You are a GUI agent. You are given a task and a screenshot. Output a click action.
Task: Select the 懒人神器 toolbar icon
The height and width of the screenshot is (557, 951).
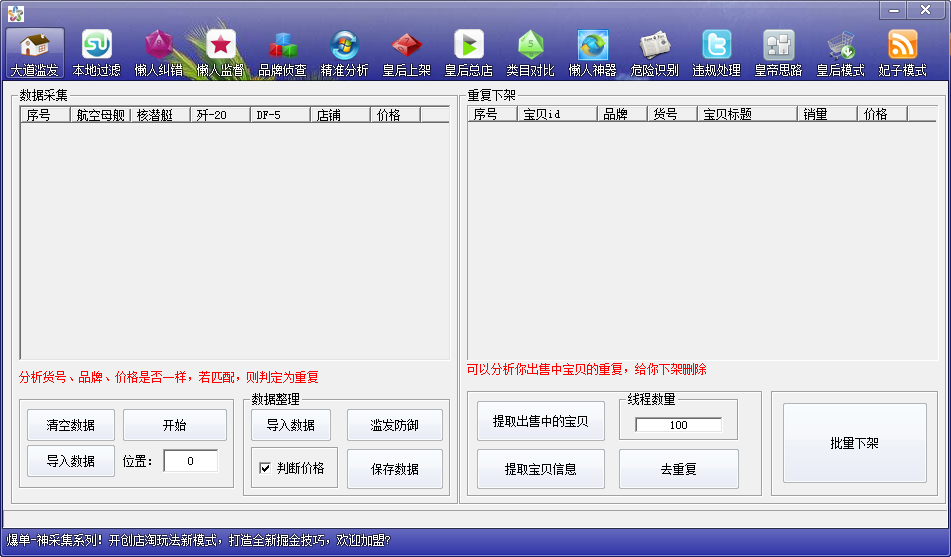[593, 53]
